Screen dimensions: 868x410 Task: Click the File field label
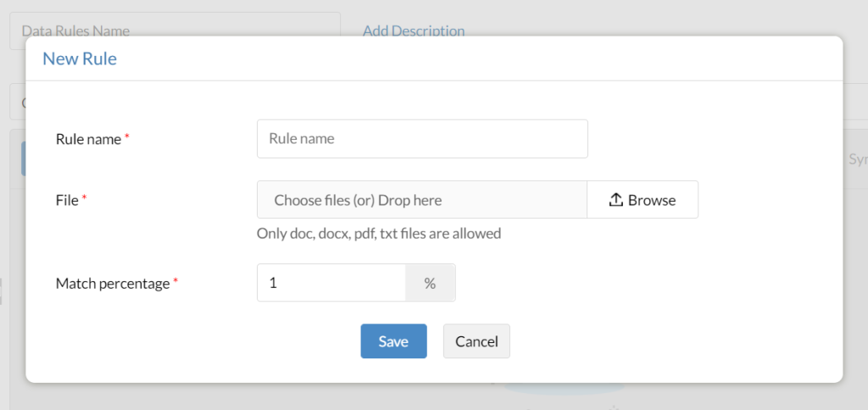coord(67,200)
